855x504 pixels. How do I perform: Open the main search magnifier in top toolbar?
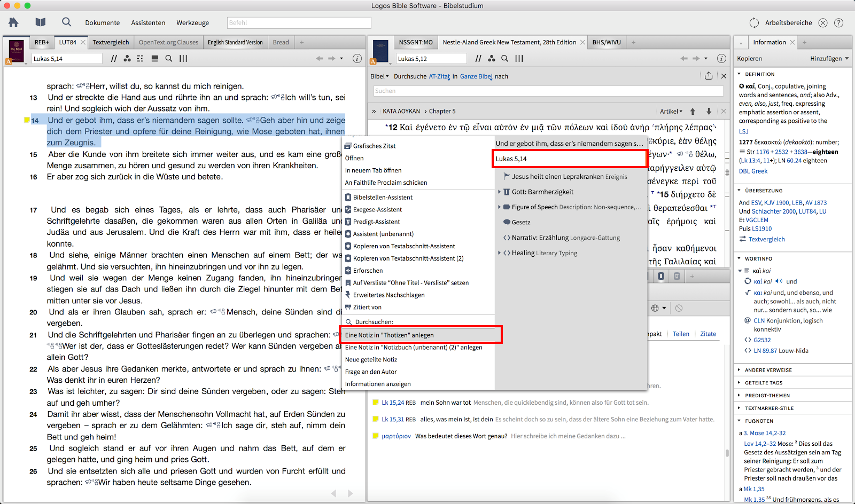coord(67,22)
